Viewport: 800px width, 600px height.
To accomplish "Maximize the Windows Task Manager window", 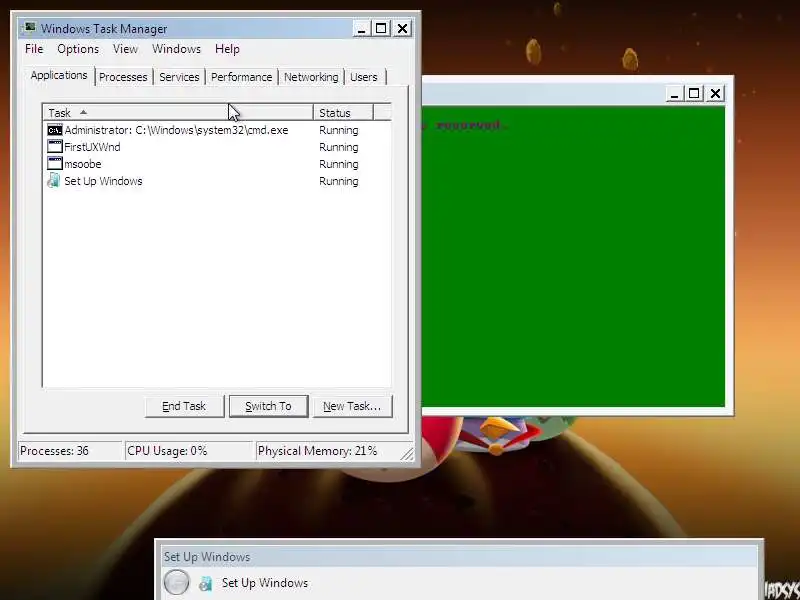I will pos(381,29).
